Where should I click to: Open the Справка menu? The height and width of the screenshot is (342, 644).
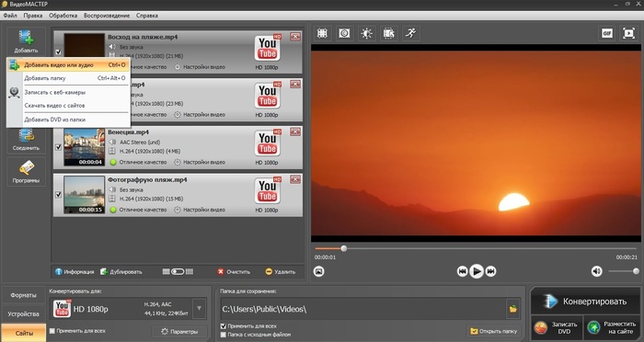[x=146, y=16]
